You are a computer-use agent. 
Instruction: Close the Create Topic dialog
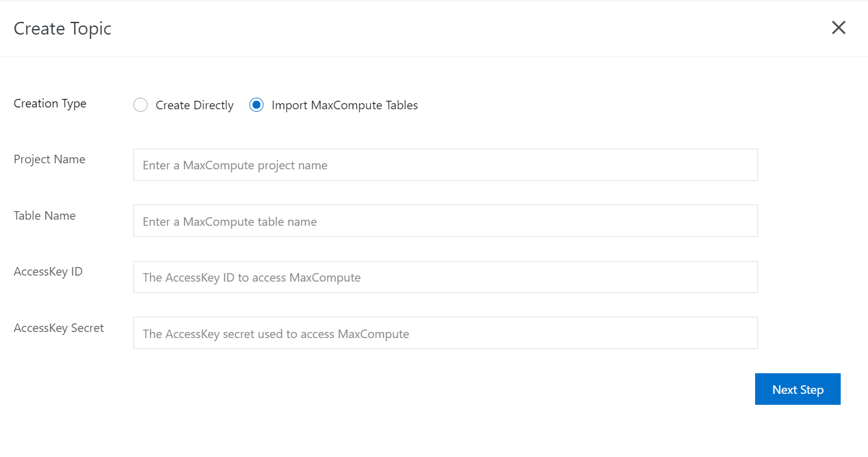[838, 28]
